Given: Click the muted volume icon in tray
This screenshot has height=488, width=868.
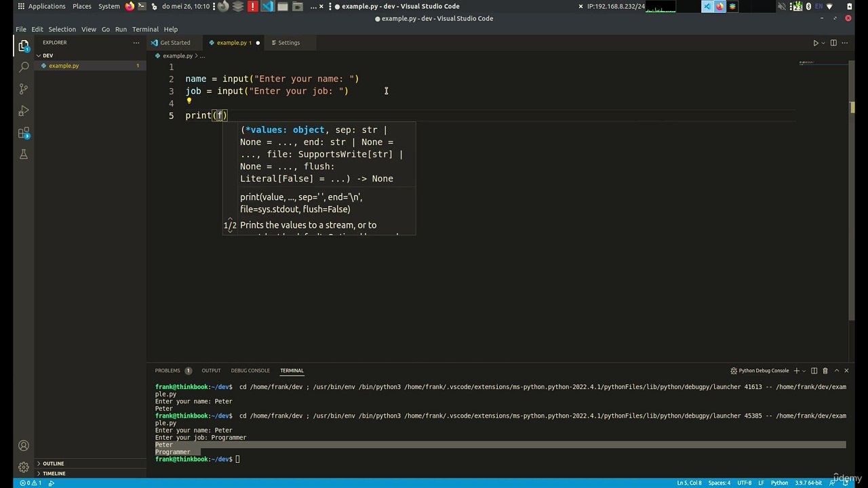Looking at the screenshot, I should (x=782, y=6).
